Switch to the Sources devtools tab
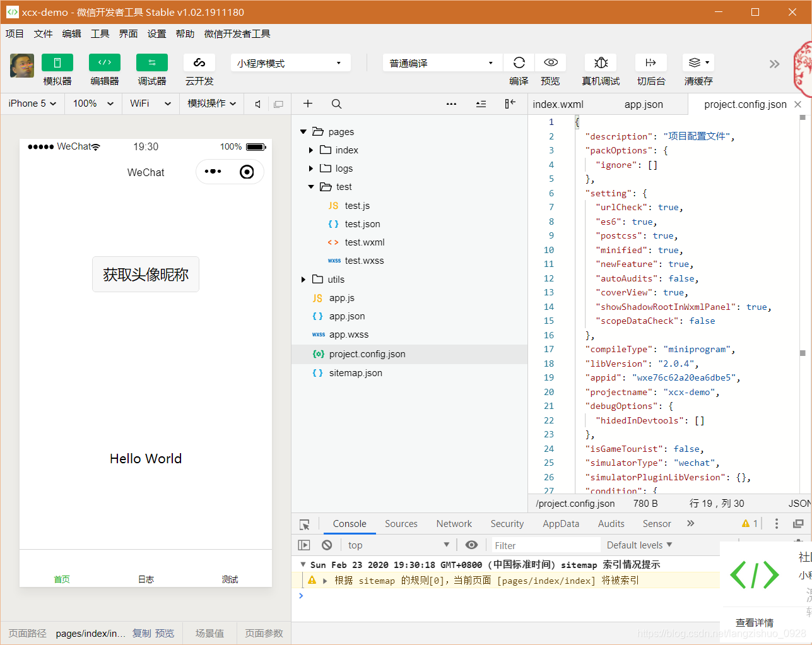 [x=401, y=524]
